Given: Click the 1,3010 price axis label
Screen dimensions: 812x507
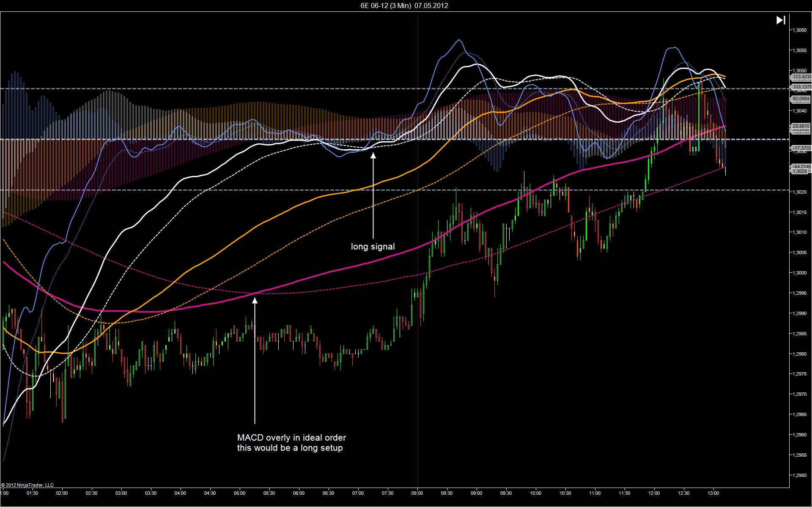Looking at the screenshot, I should (x=799, y=232).
